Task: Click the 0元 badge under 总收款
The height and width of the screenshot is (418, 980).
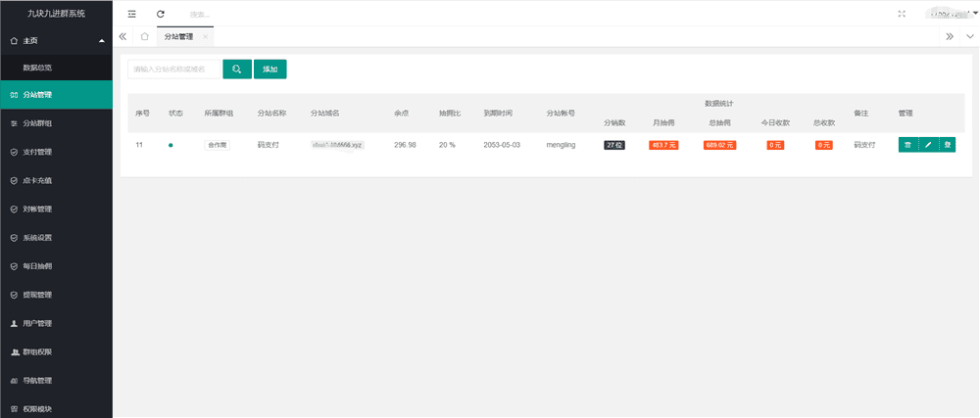Action: coord(824,145)
